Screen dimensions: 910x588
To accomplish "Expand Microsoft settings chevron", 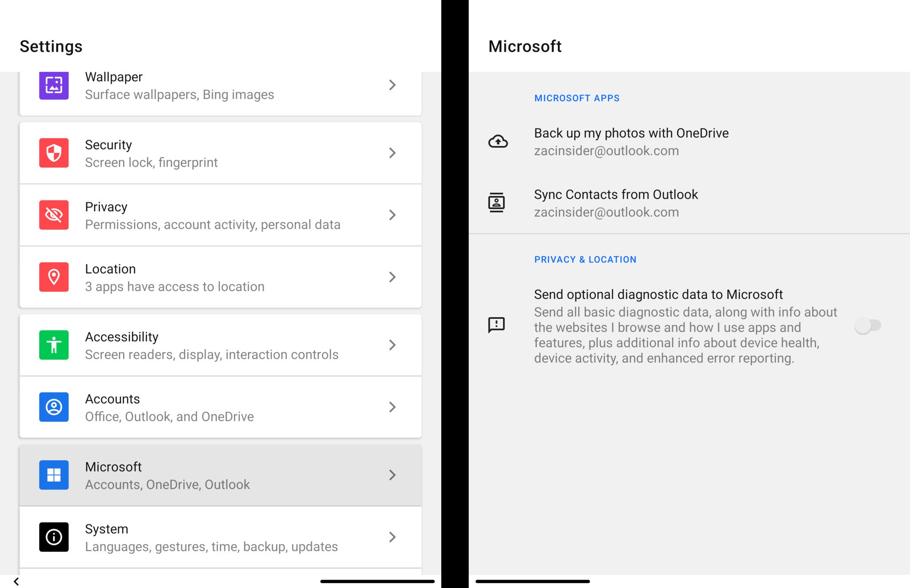I will pyautogui.click(x=393, y=475).
